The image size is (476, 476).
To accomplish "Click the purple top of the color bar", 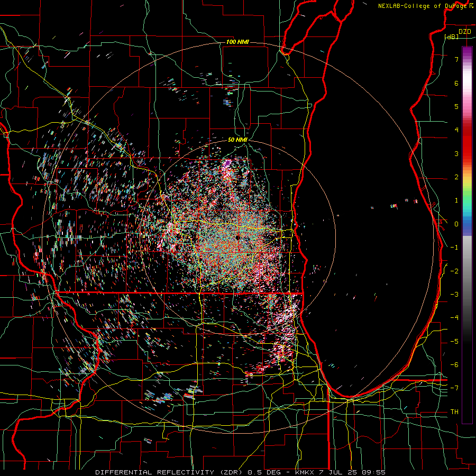I will [467, 51].
